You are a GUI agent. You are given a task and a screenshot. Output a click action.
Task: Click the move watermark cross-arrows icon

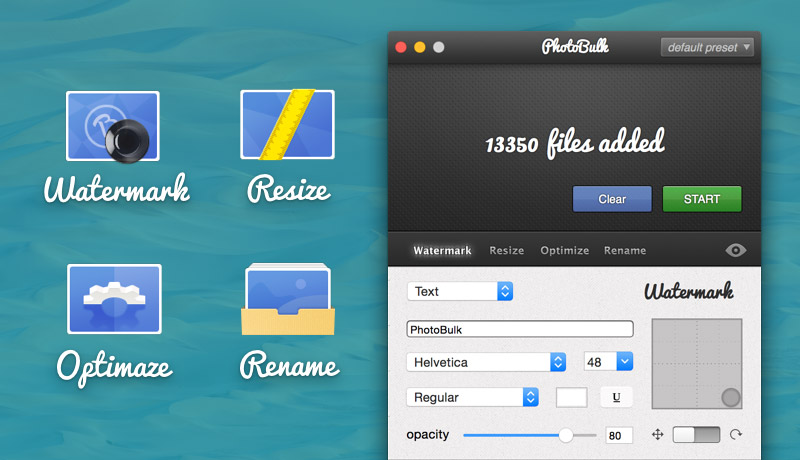click(658, 435)
